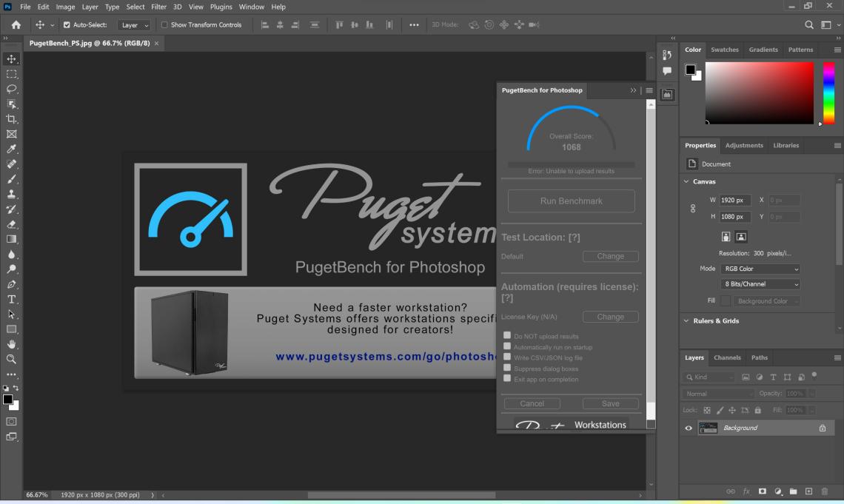Screen dimensions: 844x504
Task: Select the Hand tool
Action: (11, 344)
